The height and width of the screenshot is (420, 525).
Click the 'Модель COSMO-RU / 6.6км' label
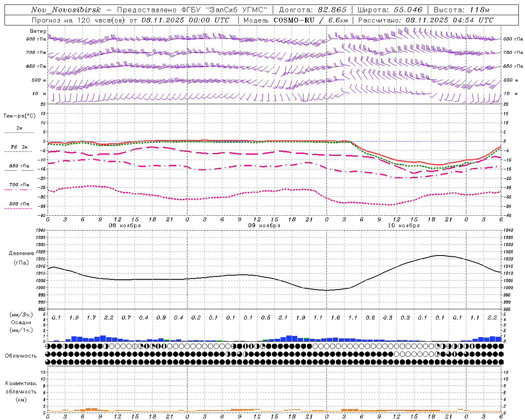point(296,20)
